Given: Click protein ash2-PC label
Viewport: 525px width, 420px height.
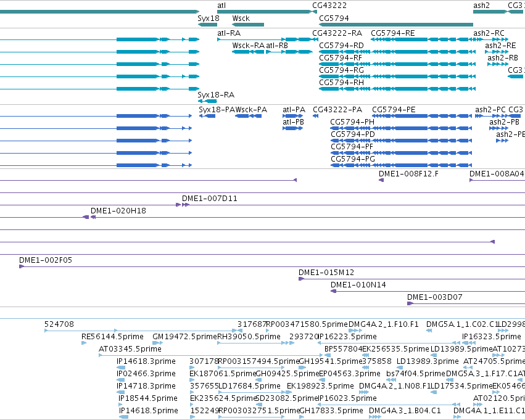Looking at the screenshot, I should click(x=490, y=110).
